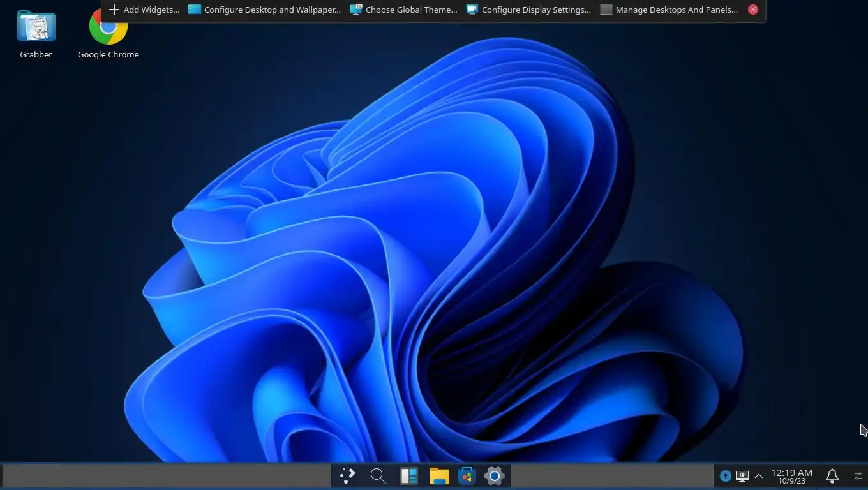The image size is (868, 490).
Task: Open the Google Chrome desktop shortcut
Action: pyautogui.click(x=108, y=34)
